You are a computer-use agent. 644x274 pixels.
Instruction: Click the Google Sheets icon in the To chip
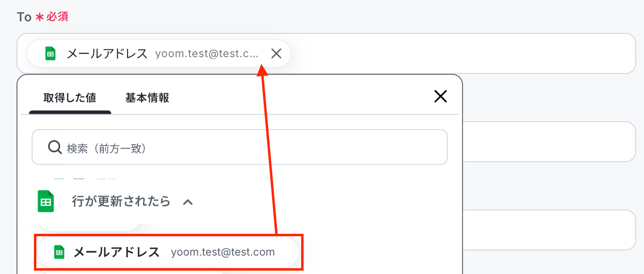point(50,53)
